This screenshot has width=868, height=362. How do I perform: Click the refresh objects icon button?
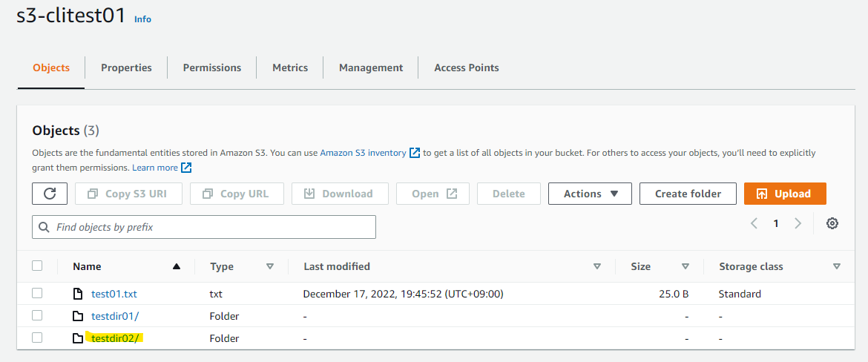(50, 194)
